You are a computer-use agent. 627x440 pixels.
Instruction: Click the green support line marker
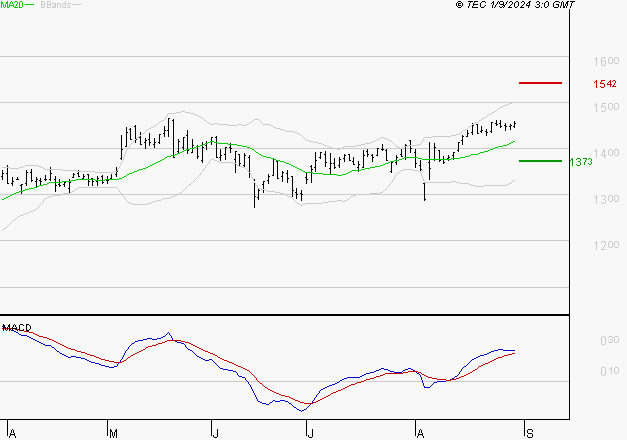coord(540,161)
